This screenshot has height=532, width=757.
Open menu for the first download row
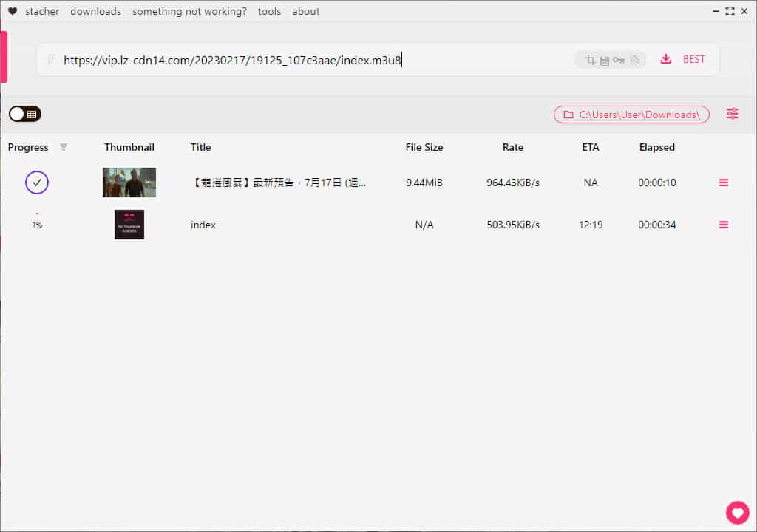pyautogui.click(x=723, y=183)
